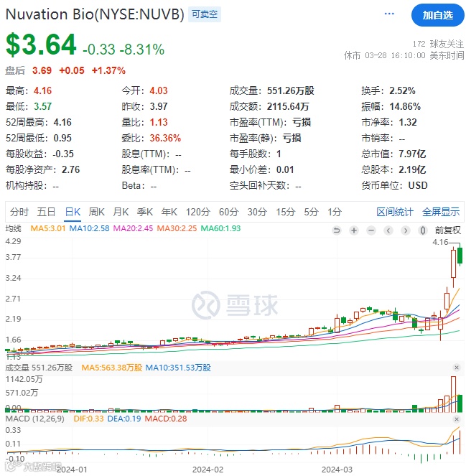Switch to the 1分 chart tab
Viewport: 466px width, 476px height.
pyautogui.click(x=335, y=212)
